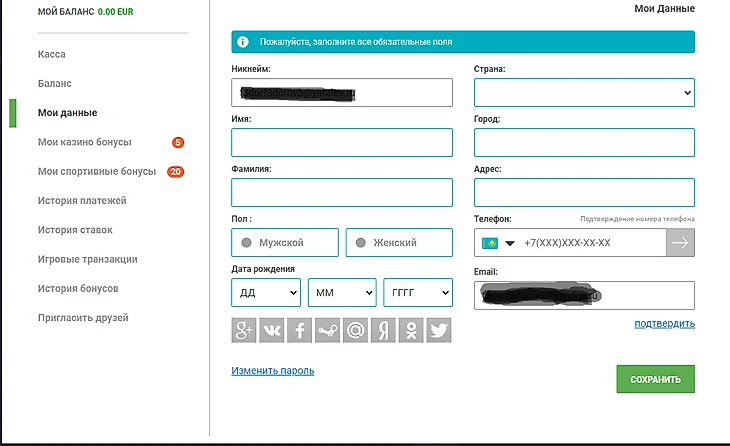
Task: Click the Google+ social login icon
Action: coord(244,331)
